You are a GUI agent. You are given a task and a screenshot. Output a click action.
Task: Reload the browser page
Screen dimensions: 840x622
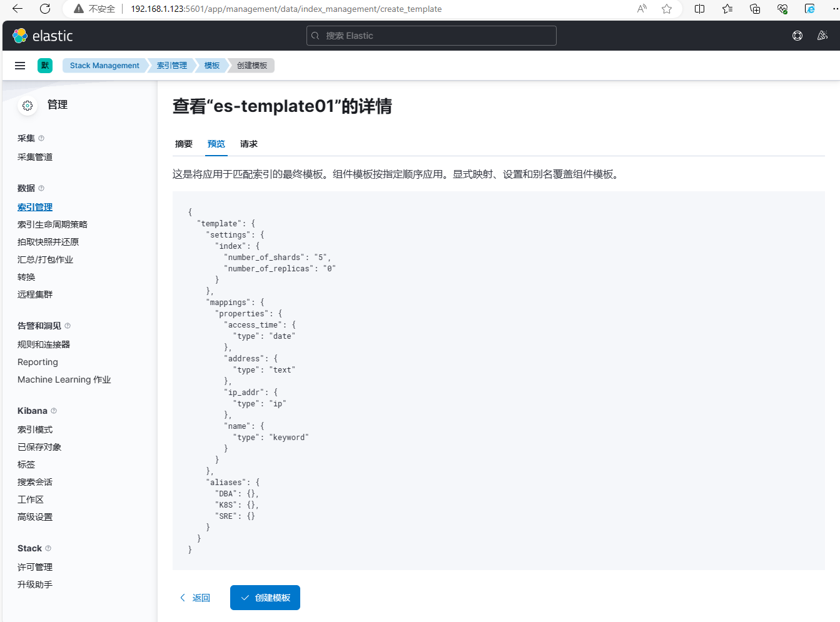pos(45,9)
